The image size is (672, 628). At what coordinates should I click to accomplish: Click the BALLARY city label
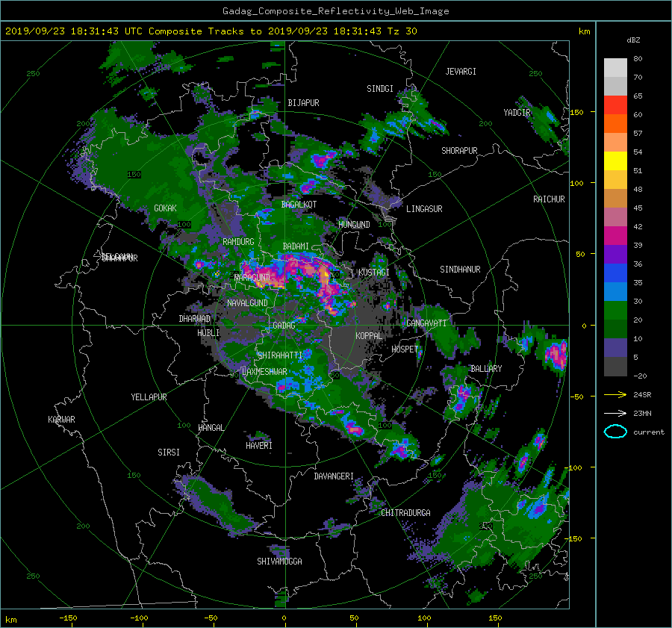tap(486, 369)
